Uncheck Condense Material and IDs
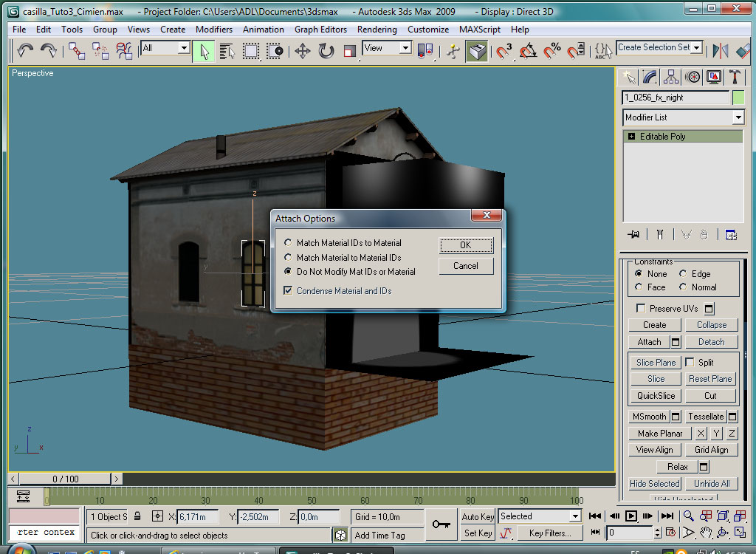Viewport: 756px width, 554px height. tap(288, 291)
